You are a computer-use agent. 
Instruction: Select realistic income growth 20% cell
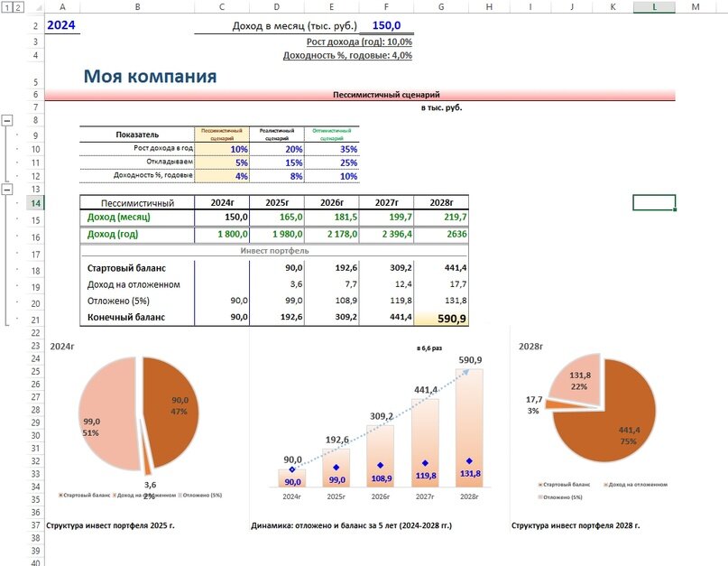(x=277, y=149)
